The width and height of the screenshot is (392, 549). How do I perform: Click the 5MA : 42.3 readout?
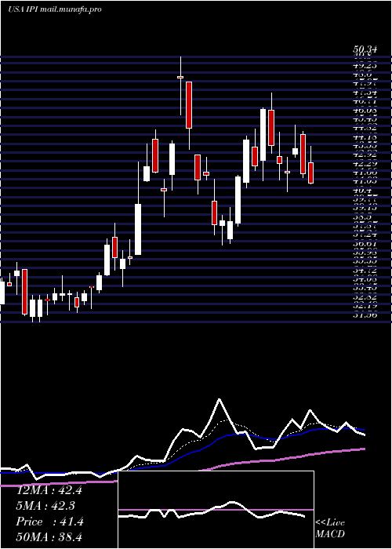45,506
